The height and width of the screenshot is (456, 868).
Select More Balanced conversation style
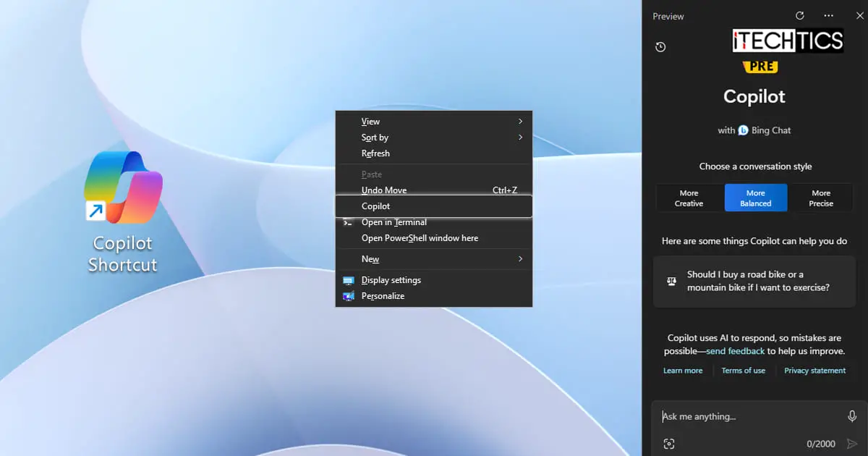point(755,198)
